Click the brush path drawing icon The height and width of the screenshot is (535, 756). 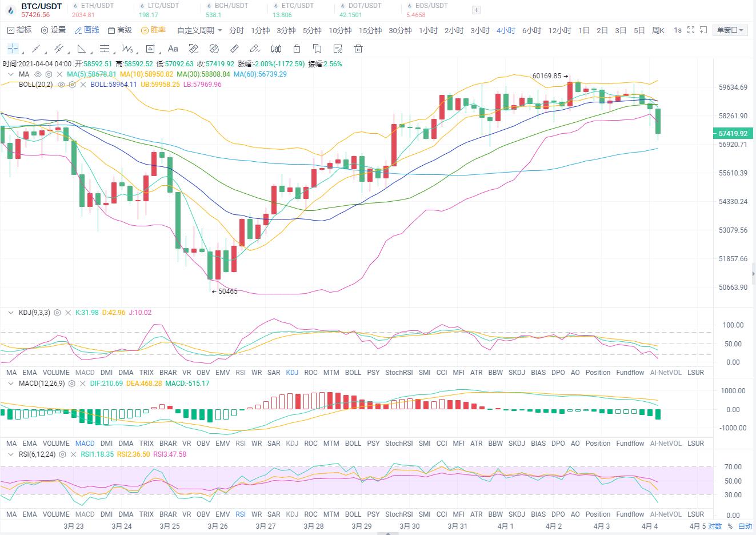click(x=255, y=49)
